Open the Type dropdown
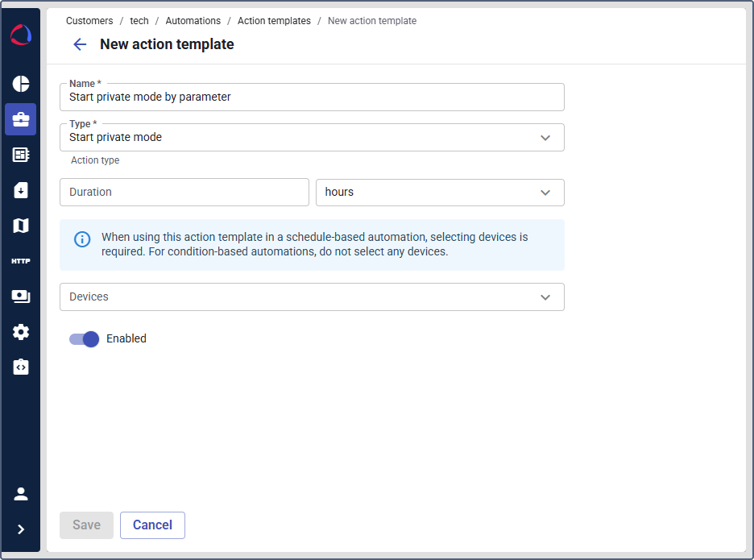This screenshot has height=560, width=754. [545, 137]
